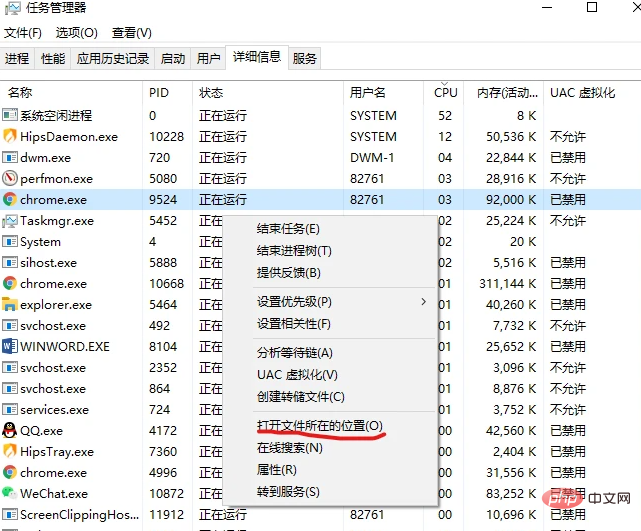Click the dwm.exe process icon
The image size is (641, 531).
(x=10, y=157)
